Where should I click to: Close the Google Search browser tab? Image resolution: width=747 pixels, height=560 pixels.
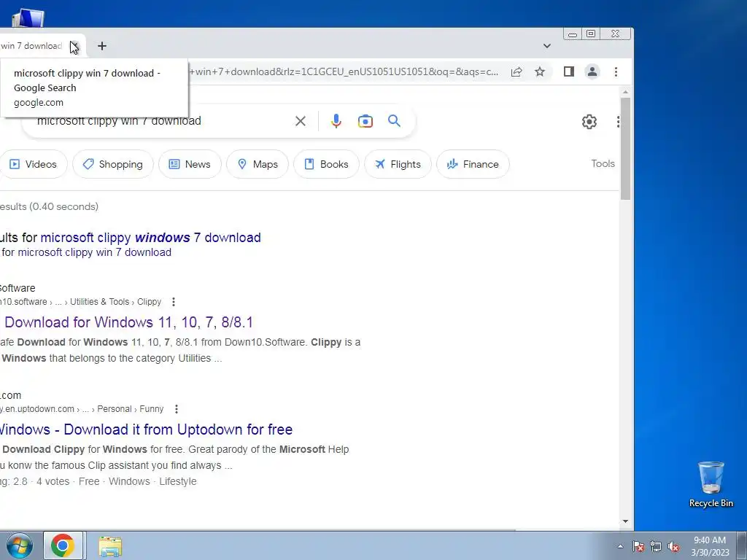75,46
